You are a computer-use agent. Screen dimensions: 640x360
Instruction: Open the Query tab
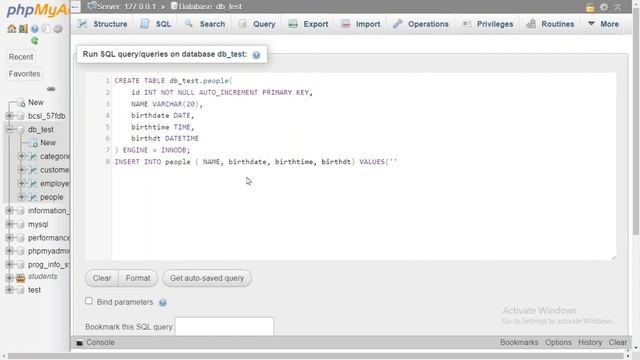[257, 24]
